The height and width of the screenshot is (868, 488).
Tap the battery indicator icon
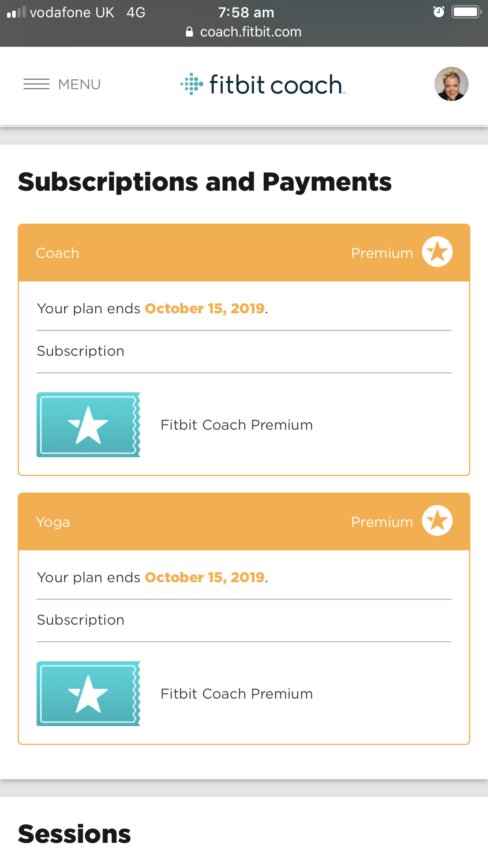[466, 12]
